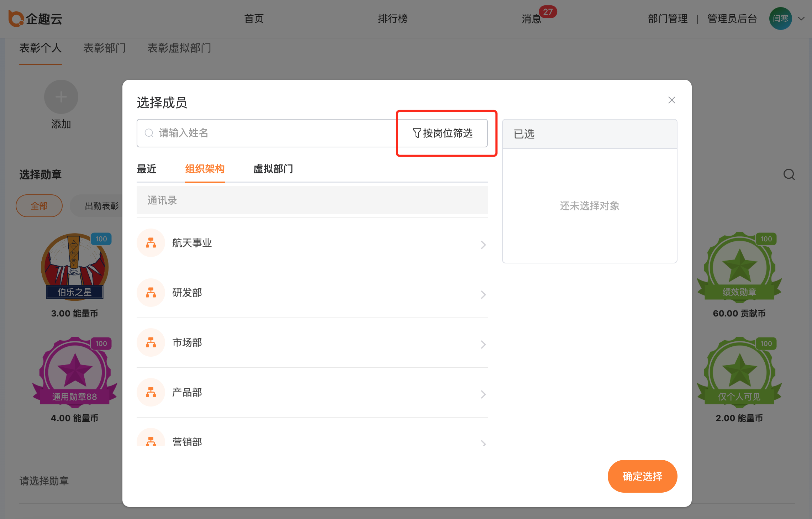Close the 选择成员 dialog
Screen dimensions: 812x519
point(671,100)
